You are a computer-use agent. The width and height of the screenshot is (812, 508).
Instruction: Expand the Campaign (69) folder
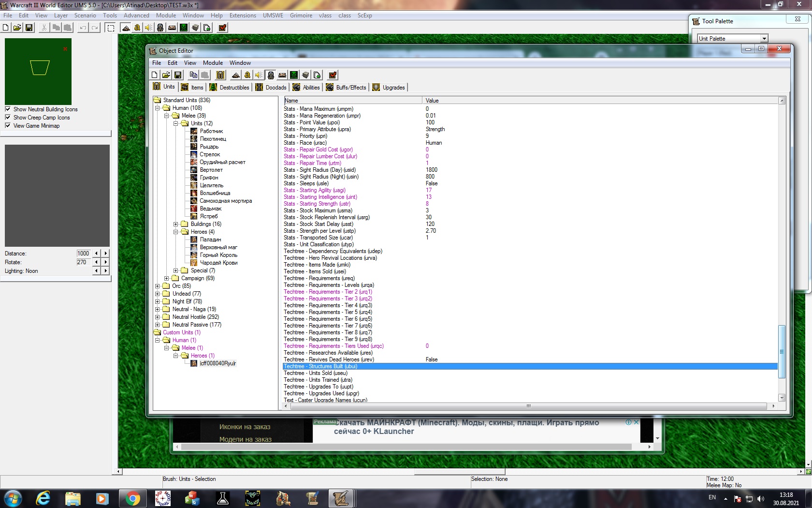(x=166, y=278)
